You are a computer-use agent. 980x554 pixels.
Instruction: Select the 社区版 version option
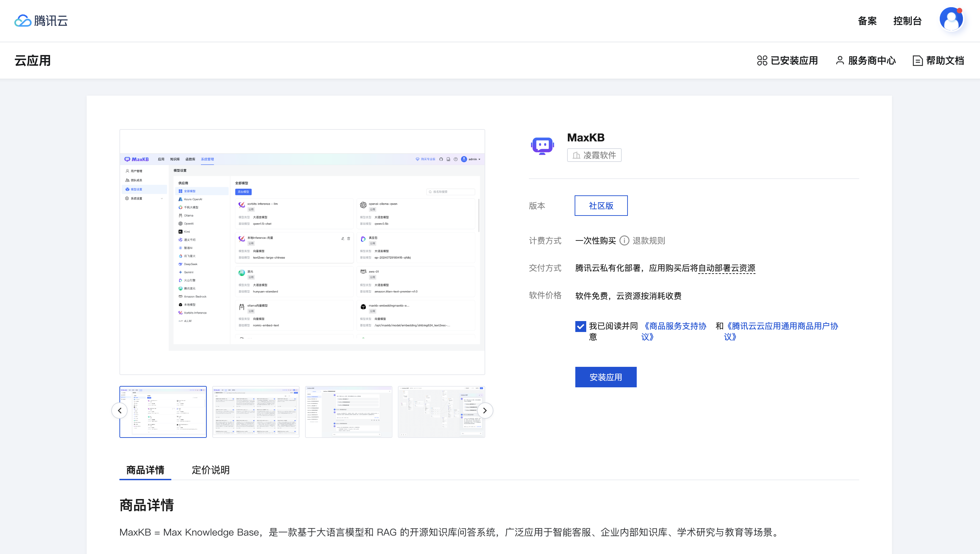[601, 206]
